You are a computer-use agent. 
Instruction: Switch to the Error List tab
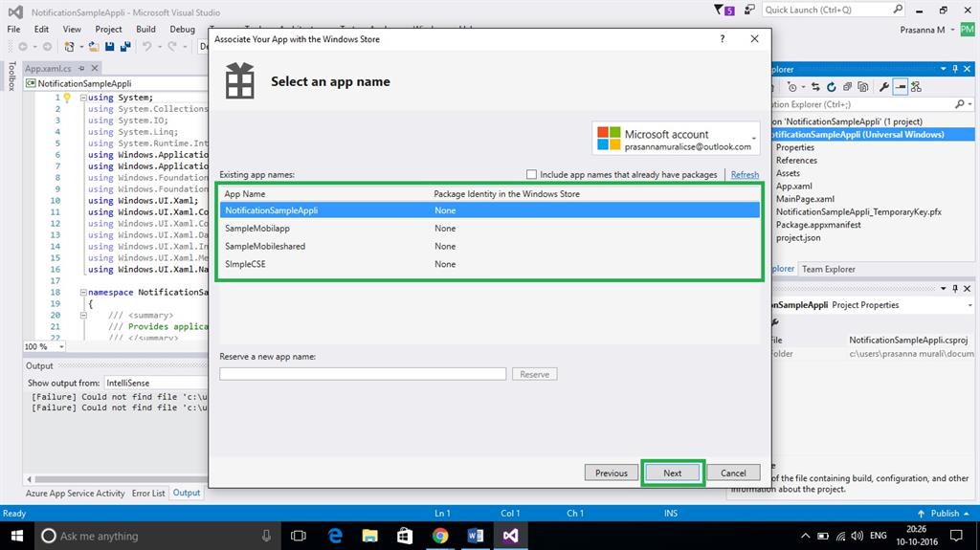148,494
